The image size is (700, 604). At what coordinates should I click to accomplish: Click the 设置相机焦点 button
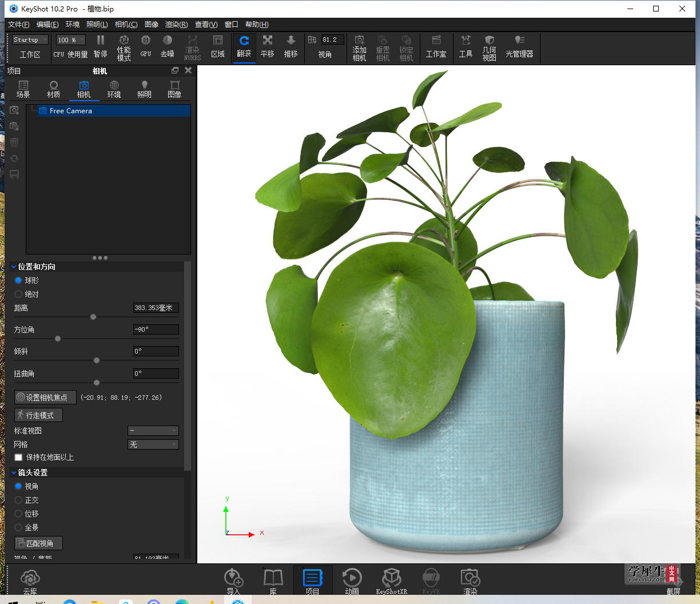[x=45, y=397]
